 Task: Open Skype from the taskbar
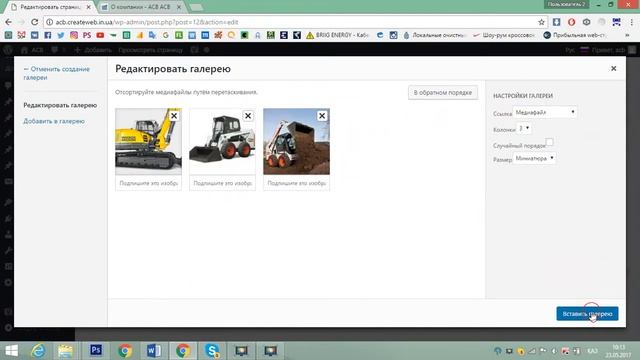pos(212,350)
